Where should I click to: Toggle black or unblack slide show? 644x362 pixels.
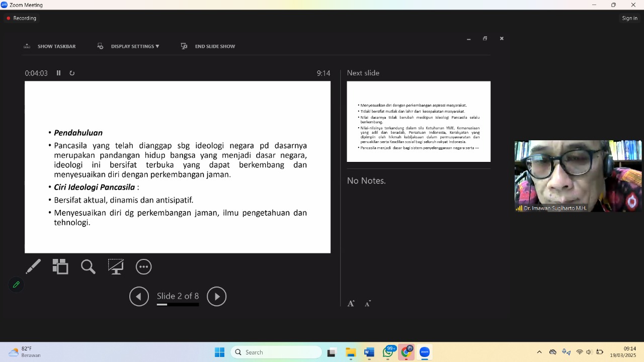[116, 266]
